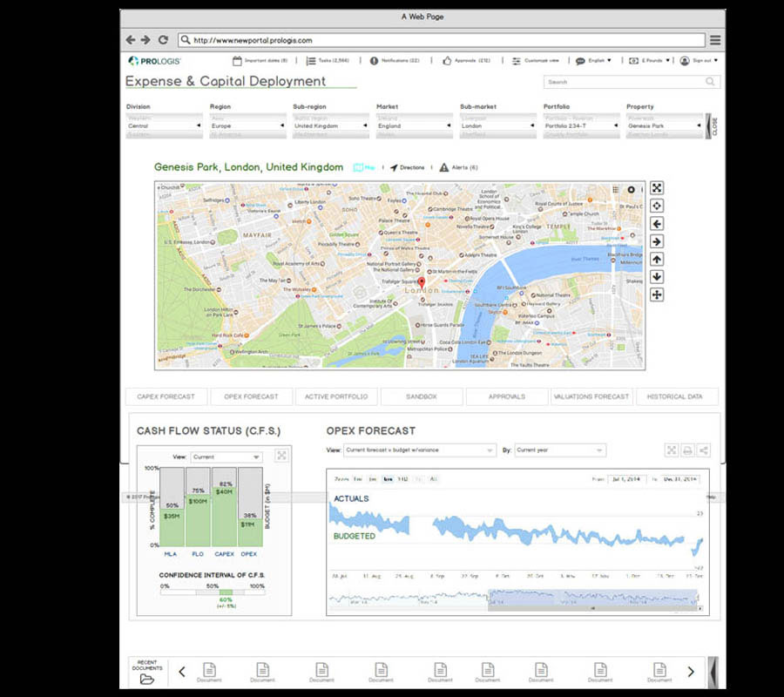The width and height of the screenshot is (784, 697).
Task: Click the share icon for OPEX Forecast
Action: point(704,450)
